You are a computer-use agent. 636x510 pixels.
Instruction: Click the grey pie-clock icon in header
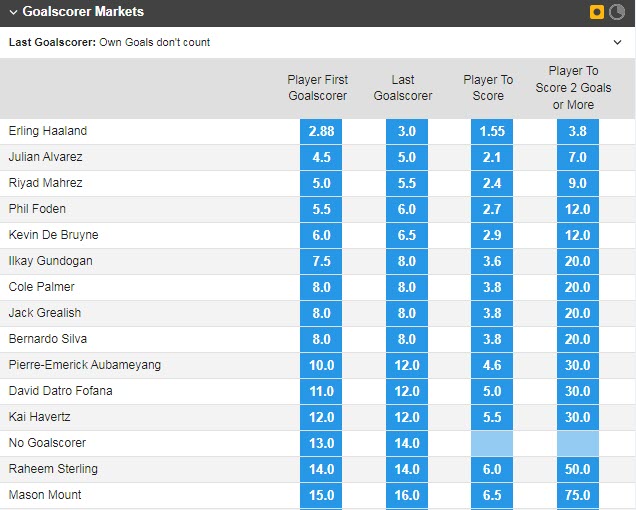617,12
